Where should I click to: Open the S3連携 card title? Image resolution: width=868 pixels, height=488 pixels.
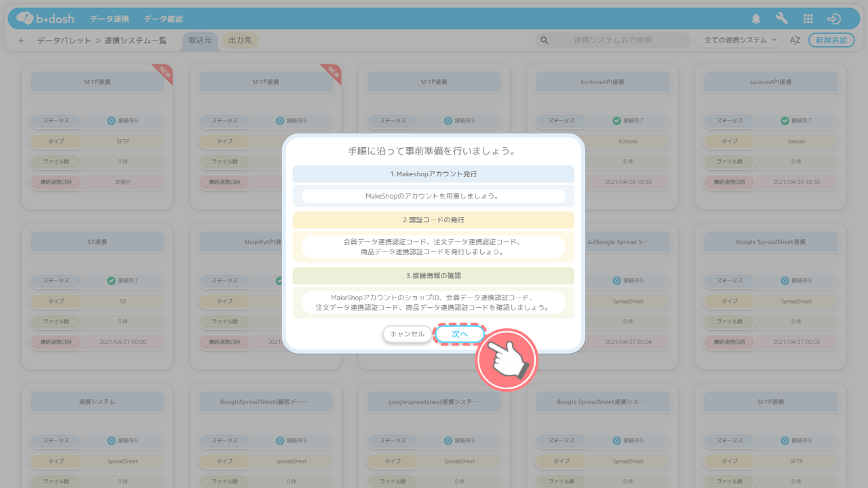coord(97,242)
